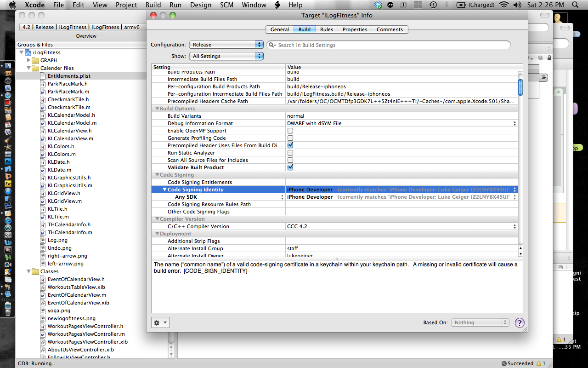Open the Wi-Fi status menu
The image size is (588, 368).
(504, 5)
